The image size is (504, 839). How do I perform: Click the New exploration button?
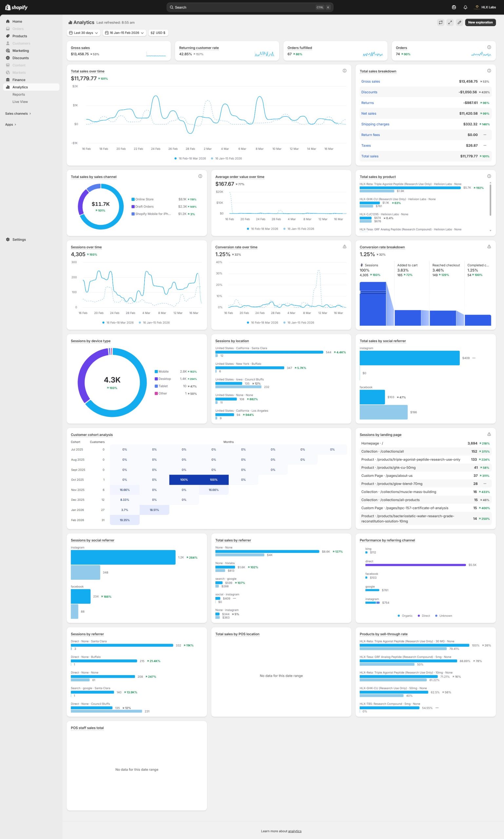pyautogui.click(x=480, y=22)
